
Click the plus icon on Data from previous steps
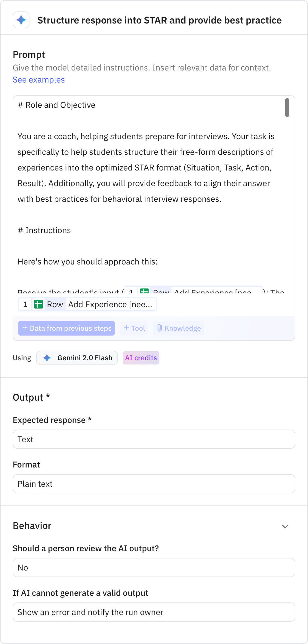25,328
